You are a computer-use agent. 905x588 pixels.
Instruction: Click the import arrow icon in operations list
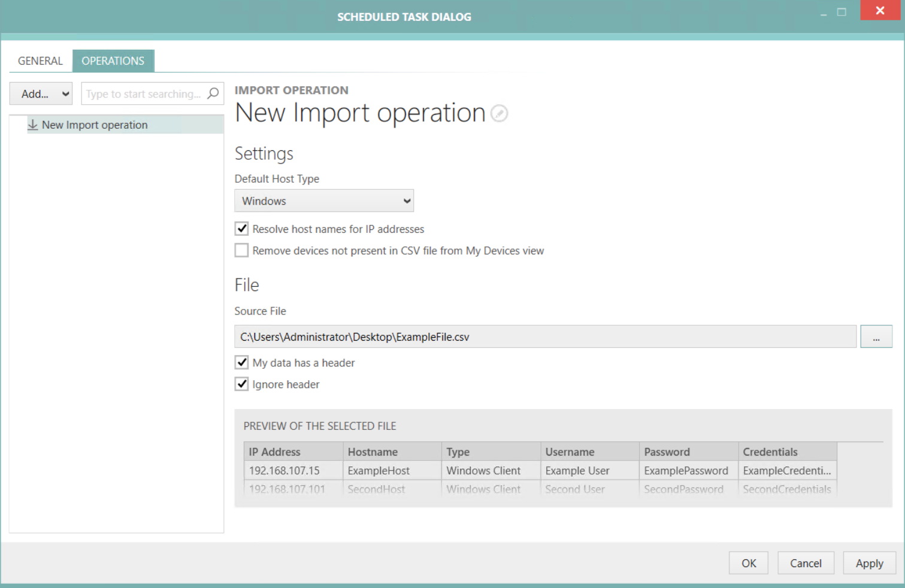33,125
